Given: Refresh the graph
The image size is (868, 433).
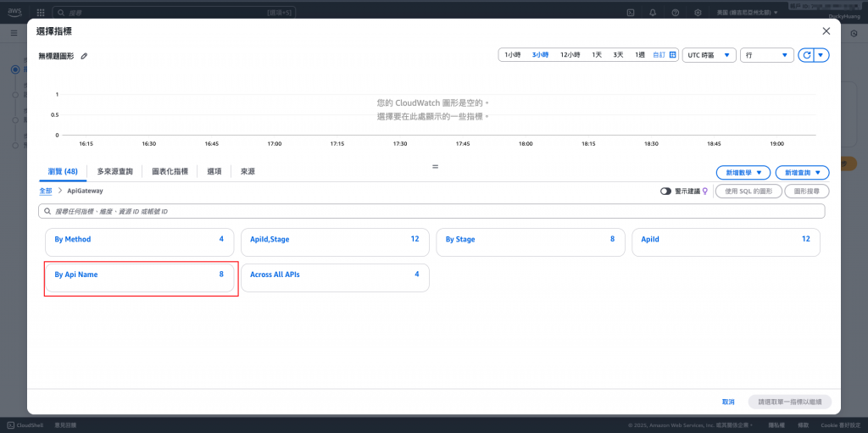Looking at the screenshot, I should tap(807, 55).
